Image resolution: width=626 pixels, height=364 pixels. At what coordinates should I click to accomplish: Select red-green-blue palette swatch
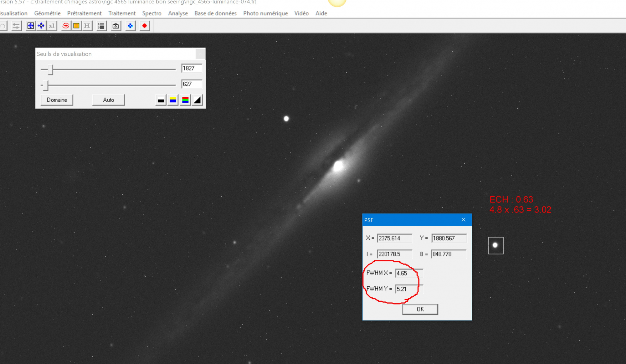click(x=185, y=100)
